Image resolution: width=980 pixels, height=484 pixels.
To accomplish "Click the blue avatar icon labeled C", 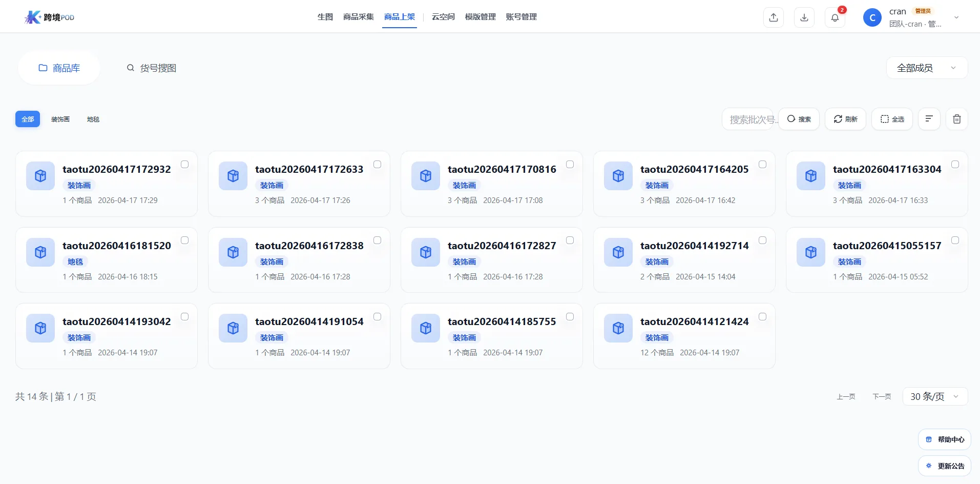I will [x=872, y=17].
